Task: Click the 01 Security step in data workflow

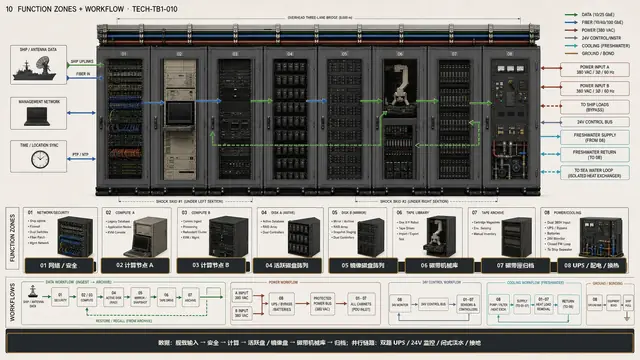Action: [x=60, y=297]
